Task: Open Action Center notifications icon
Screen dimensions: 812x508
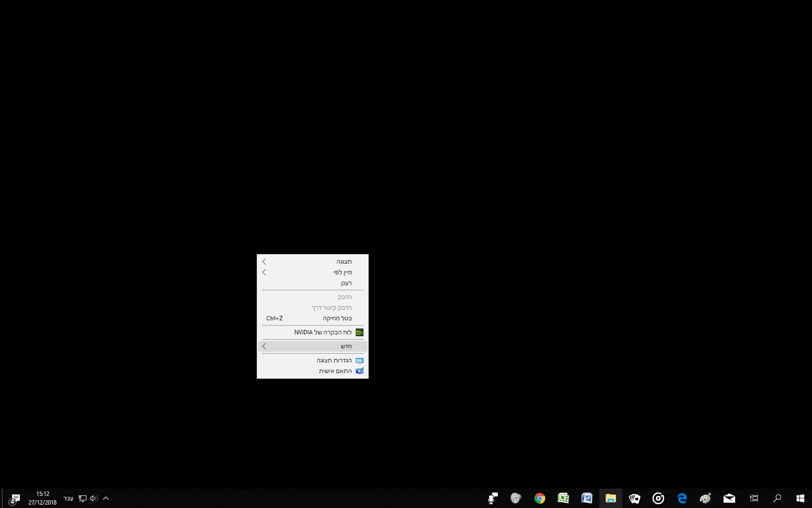Action: tap(14, 499)
